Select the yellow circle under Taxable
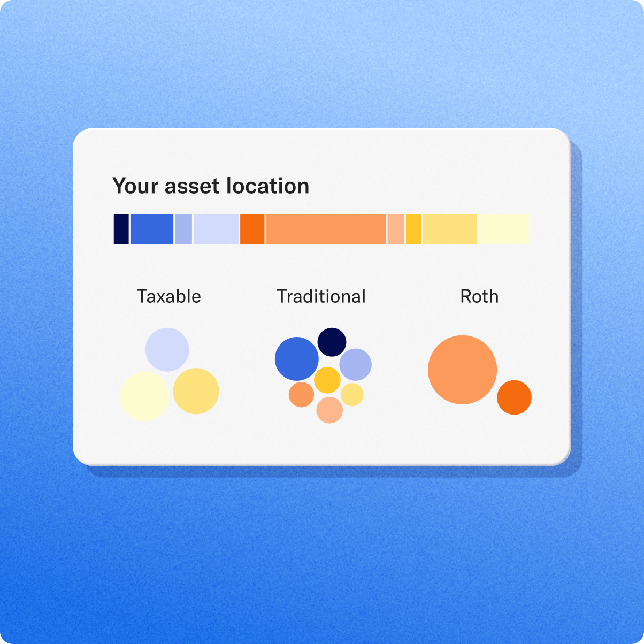Image resolution: width=644 pixels, height=644 pixels. 196,391
